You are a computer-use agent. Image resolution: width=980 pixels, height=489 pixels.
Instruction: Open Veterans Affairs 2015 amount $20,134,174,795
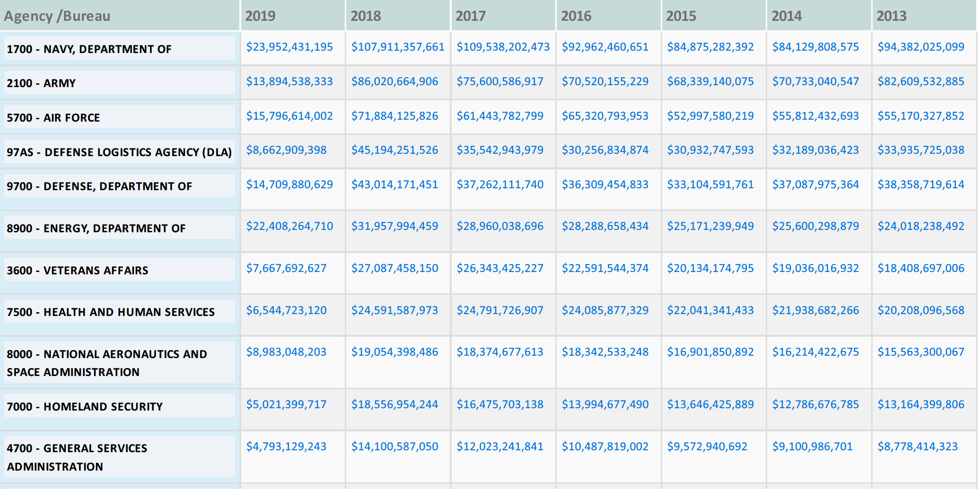tap(710, 268)
